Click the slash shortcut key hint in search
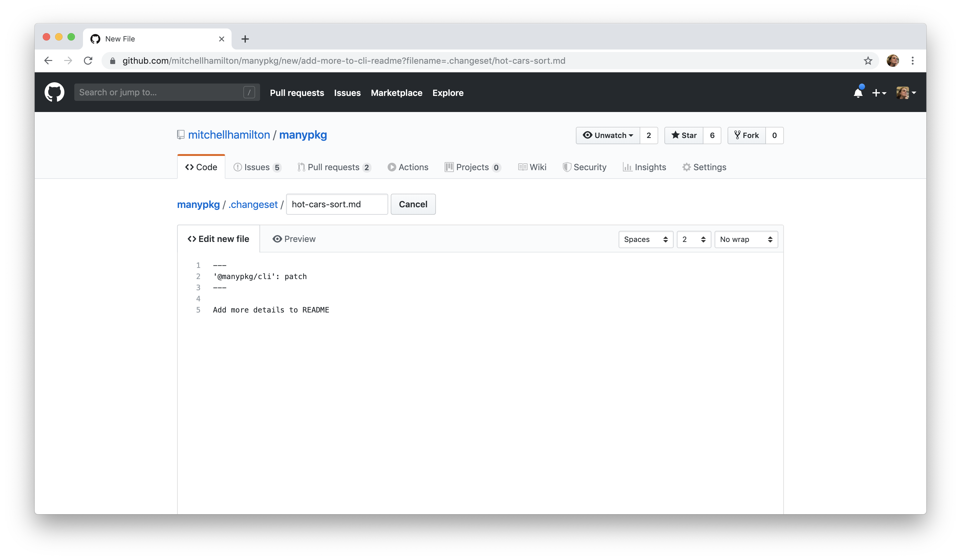961x560 pixels. coord(249,92)
